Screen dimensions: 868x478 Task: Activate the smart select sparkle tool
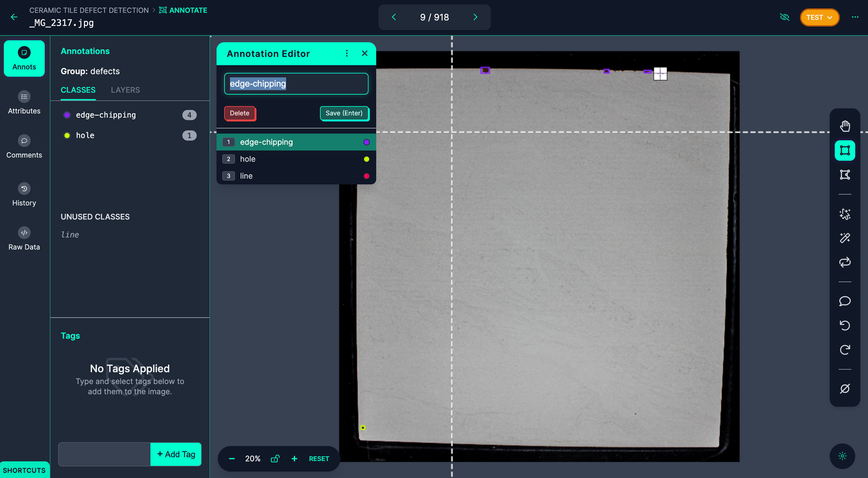pyautogui.click(x=845, y=214)
